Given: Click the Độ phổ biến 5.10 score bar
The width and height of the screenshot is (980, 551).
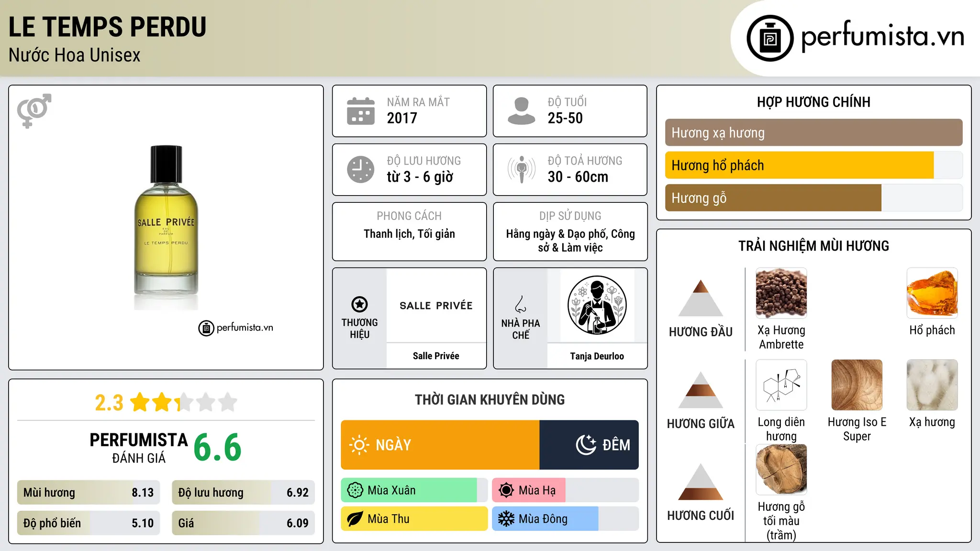Looking at the screenshot, I should [89, 523].
